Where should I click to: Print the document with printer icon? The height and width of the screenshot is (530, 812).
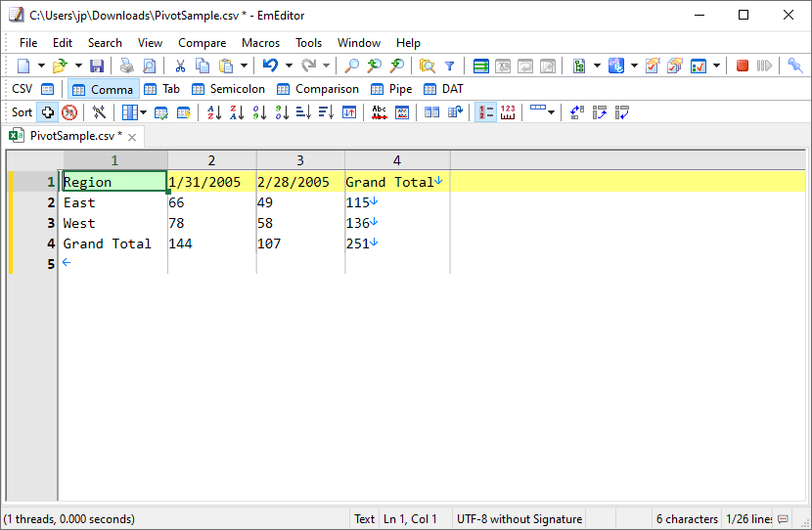[127, 66]
